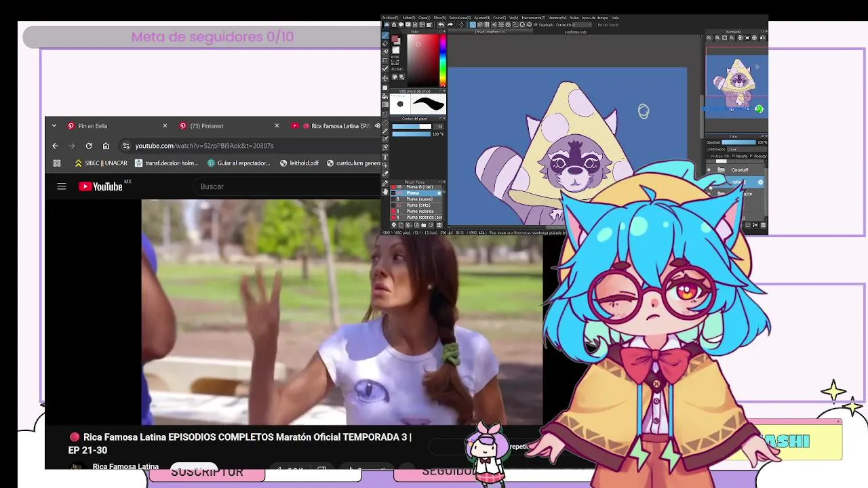The width and height of the screenshot is (868, 488).
Task: Toggle visibility of the Carpeta8 layer folder
Action: coord(709,169)
